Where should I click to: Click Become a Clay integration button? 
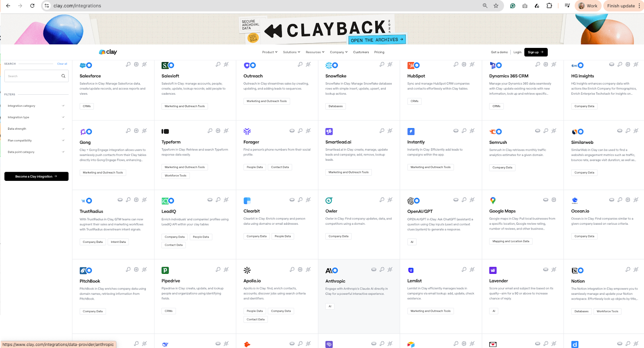click(36, 176)
